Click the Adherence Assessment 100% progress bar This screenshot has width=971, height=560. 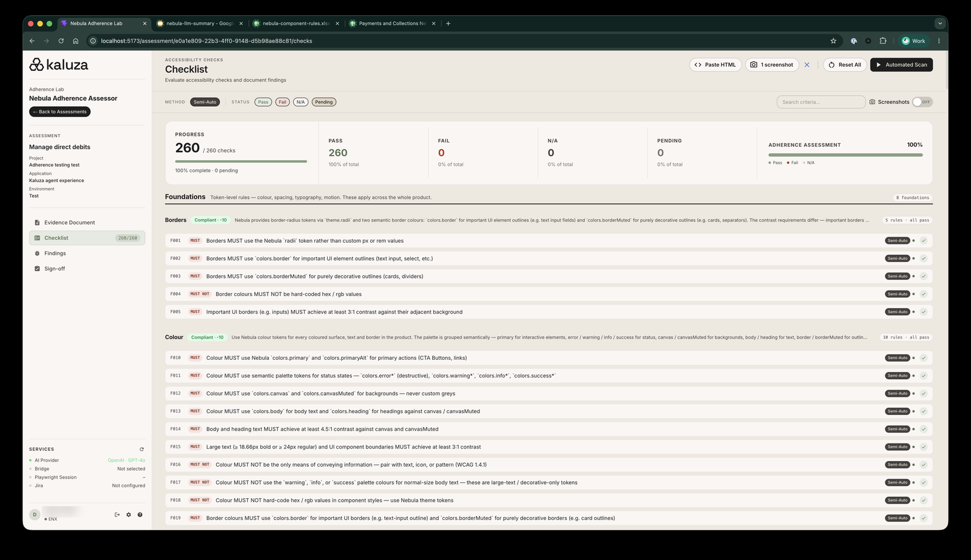(x=845, y=155)
